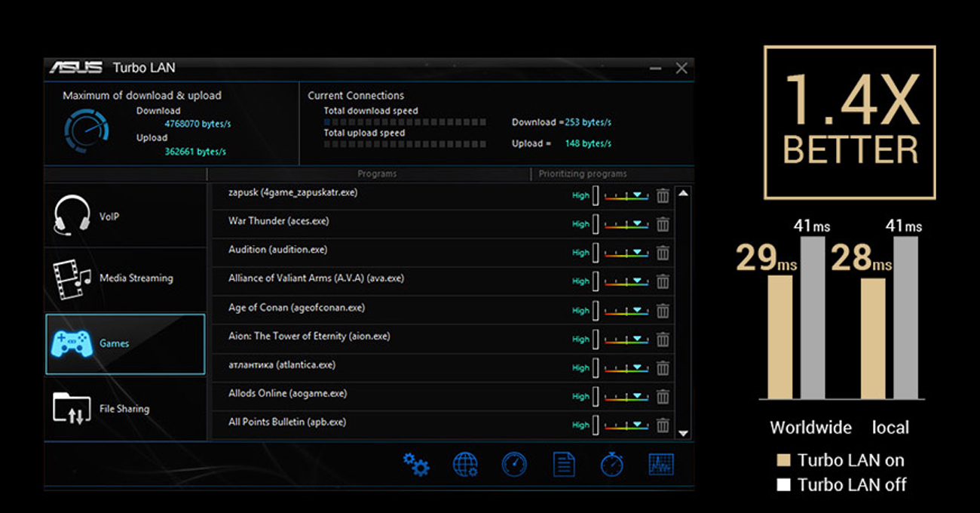
Task: Click the File Sharing folder icon
Action: [72, 408]
